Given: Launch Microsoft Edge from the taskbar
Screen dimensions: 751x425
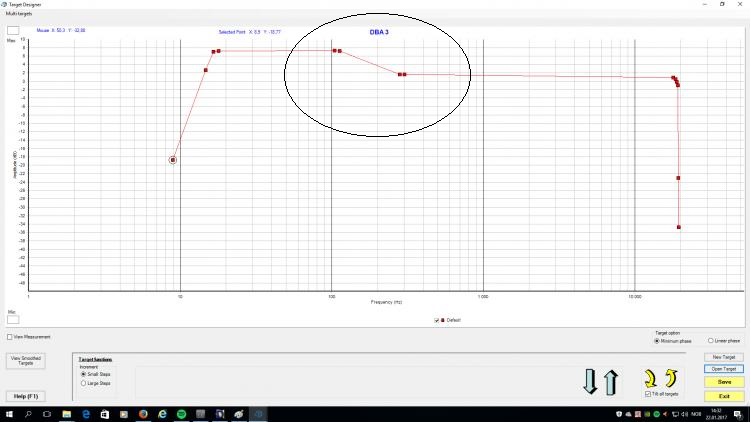Looking at the screenshot, I should [x=86, y=414].
